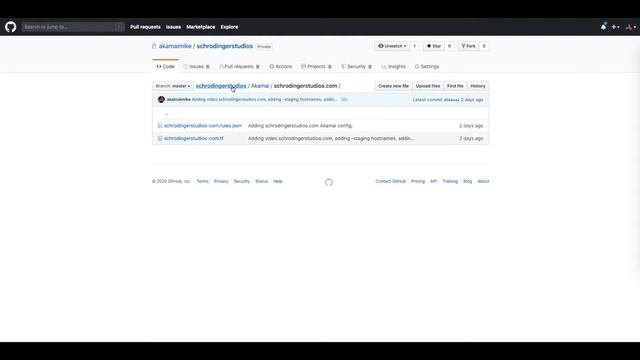This screenshot has width=640, height=360.
Task: Open latest commit message link
Action: [x=264, y=100]
